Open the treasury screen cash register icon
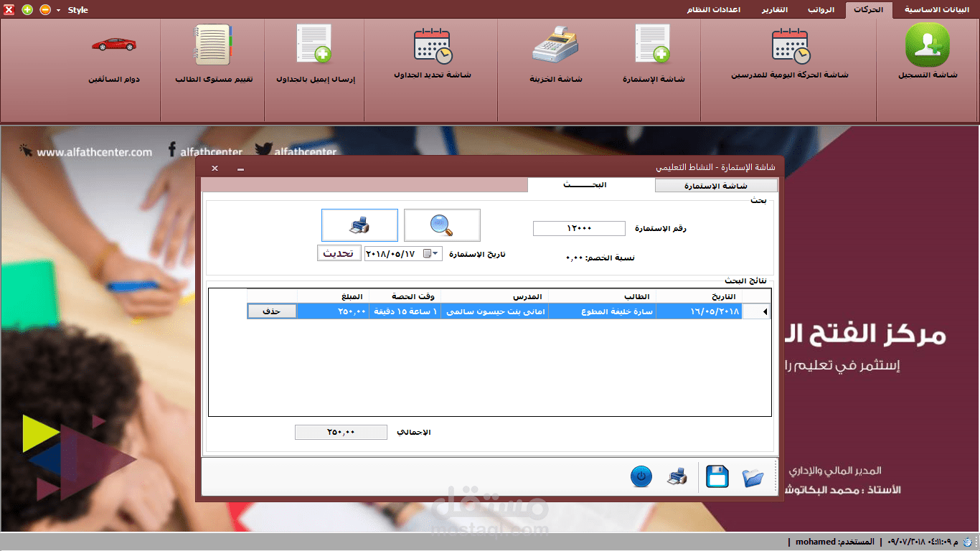The width and height of the screenshot is (980, 551). [x=555, y=44]
